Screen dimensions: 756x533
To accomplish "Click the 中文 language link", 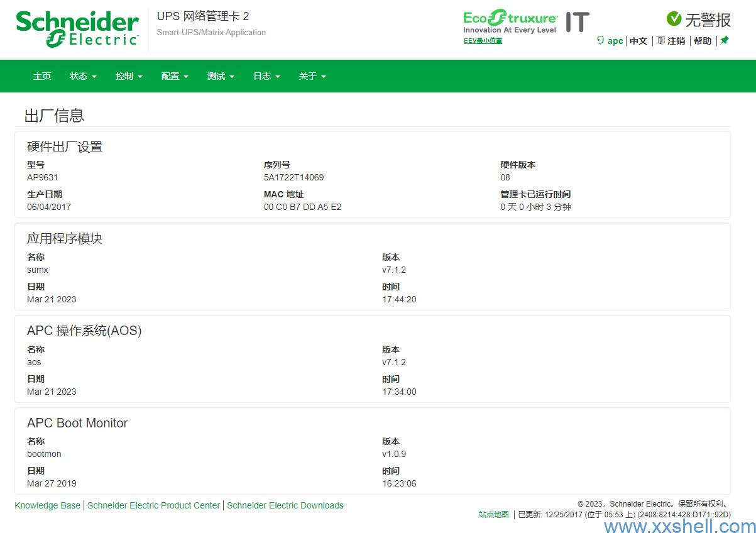I will click(x=638, y=41).
